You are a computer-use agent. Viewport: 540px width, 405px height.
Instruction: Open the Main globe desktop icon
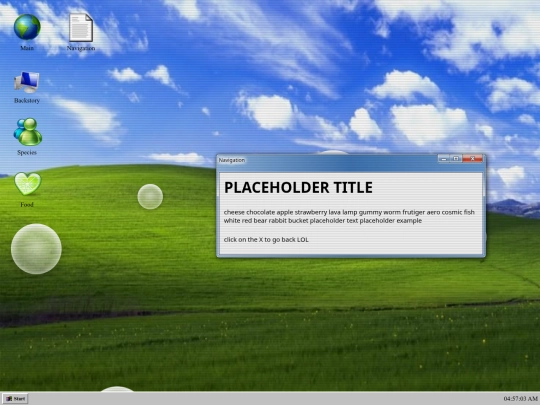click(x=27, y=27)
